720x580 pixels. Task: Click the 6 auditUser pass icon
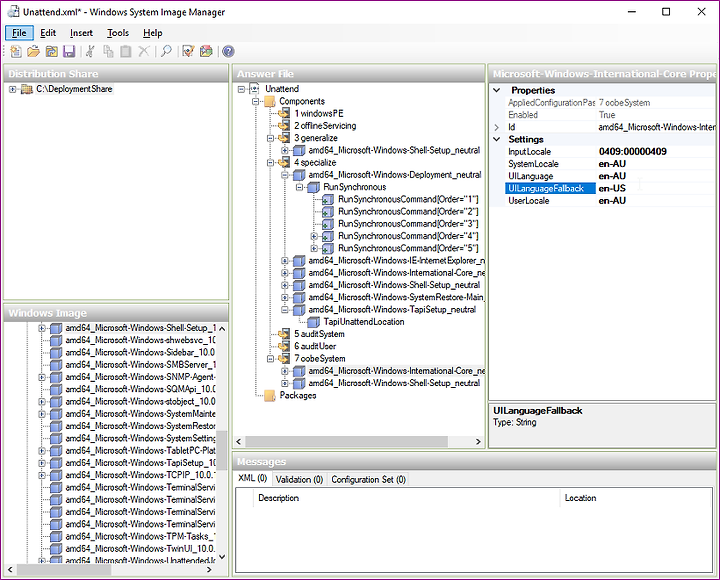point(284,346)
